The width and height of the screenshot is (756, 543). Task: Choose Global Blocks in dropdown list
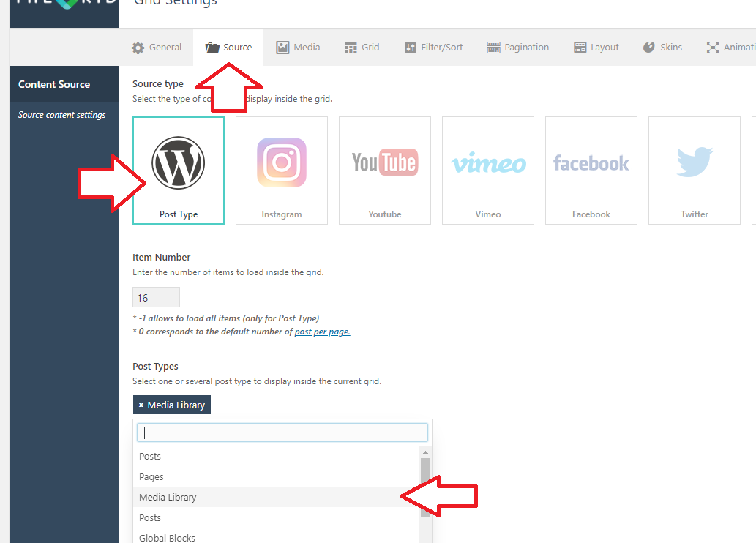168,537
